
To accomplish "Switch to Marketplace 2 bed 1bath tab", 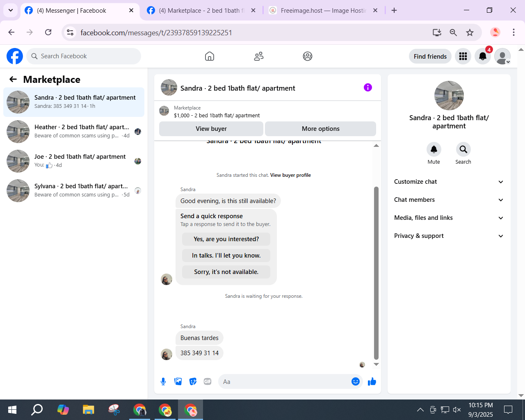I will [x=201, y=11].
